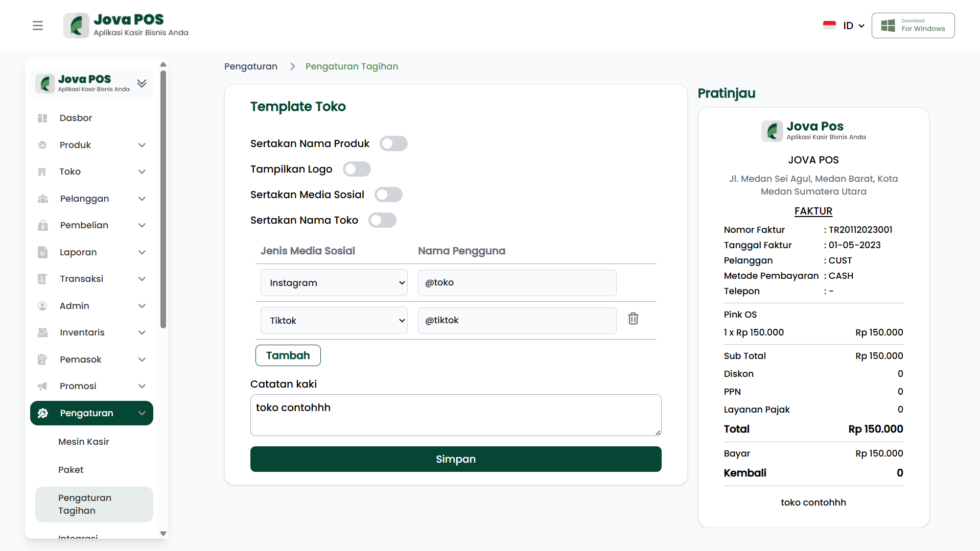Screen dimensions: 980x551
Task: Click the hamburger menu icon
Action: (38, 26)
